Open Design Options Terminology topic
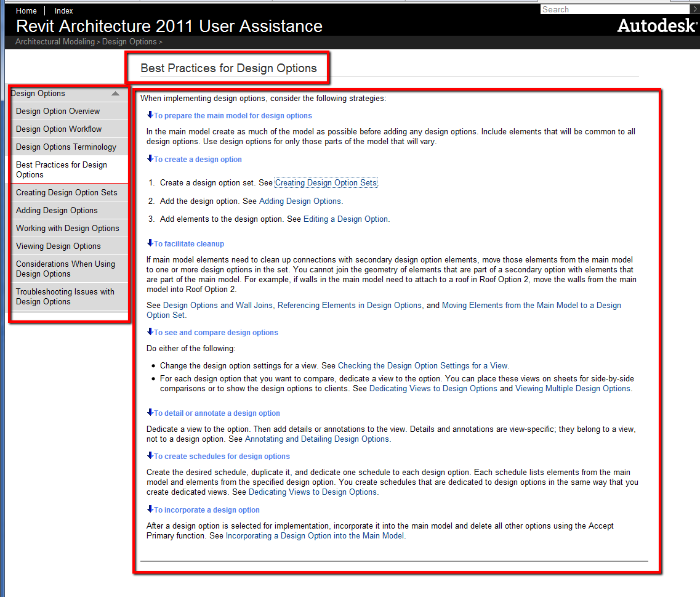 coord(69,147)
